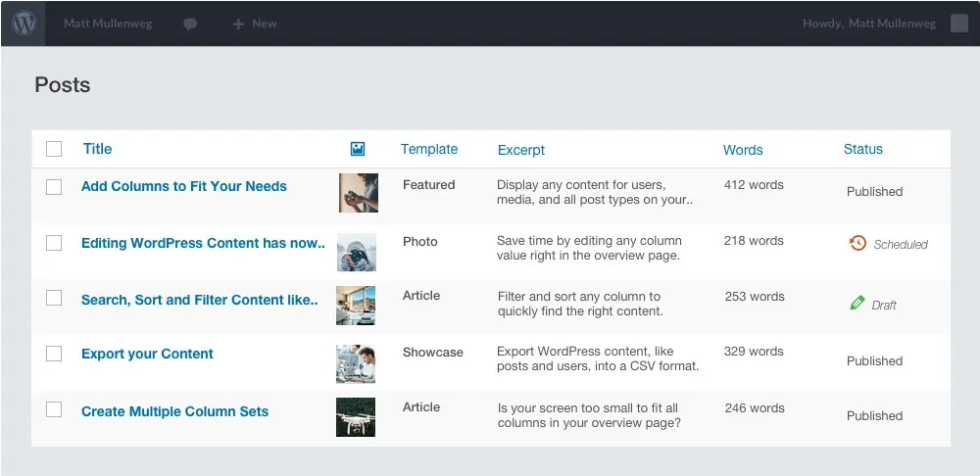This screenshot has width=980, height=476.
Task: Click the Scheduled clock status icon
Action: pos(857,243)
